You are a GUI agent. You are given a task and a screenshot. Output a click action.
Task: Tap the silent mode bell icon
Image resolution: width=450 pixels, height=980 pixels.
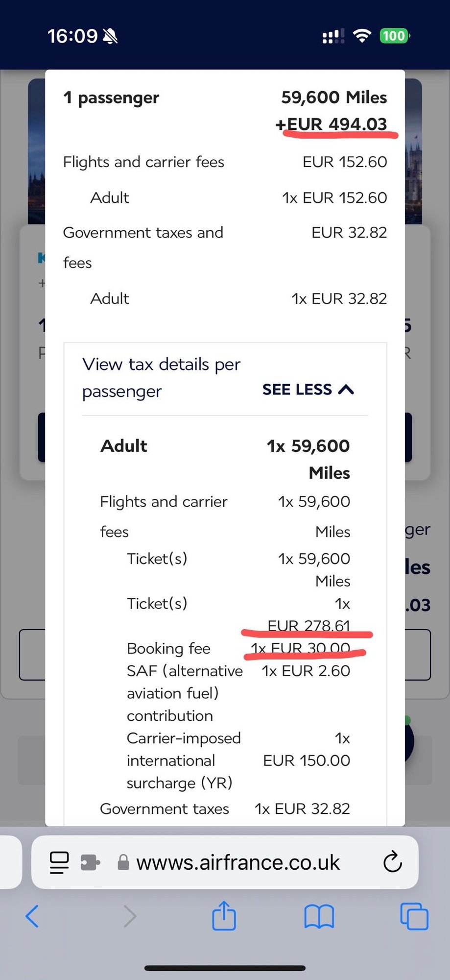point(110,36)
